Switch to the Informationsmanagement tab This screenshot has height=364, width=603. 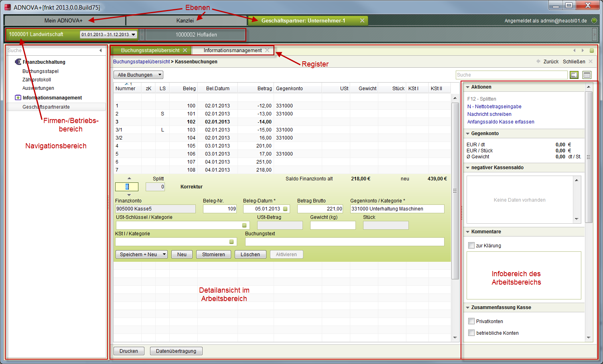point(232,51)
